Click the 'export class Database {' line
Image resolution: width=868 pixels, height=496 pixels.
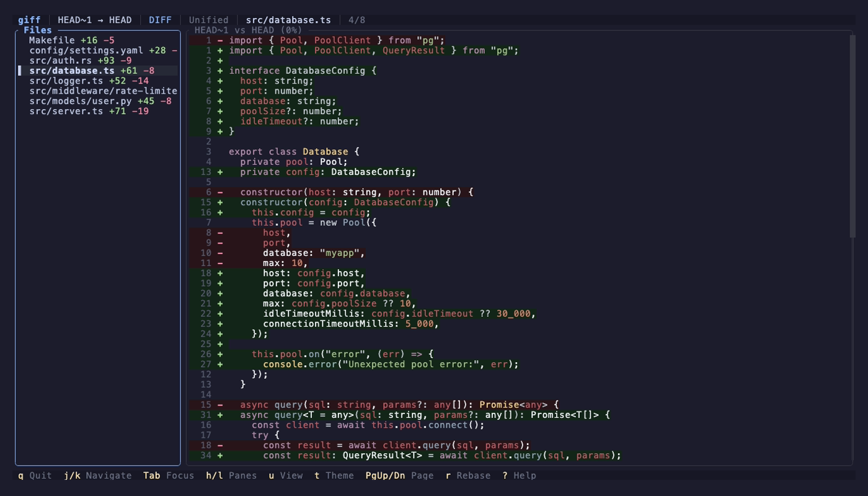[x=294, y=152]
